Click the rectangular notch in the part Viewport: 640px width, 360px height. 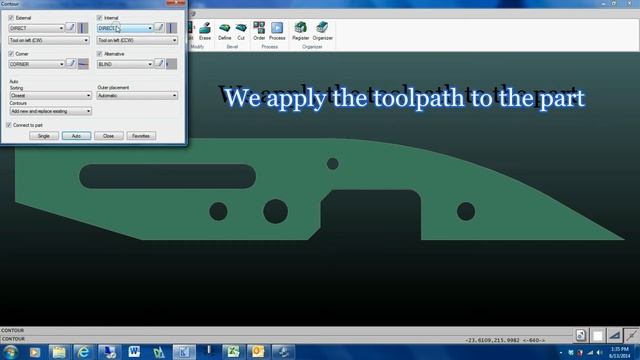click(371, 214)
